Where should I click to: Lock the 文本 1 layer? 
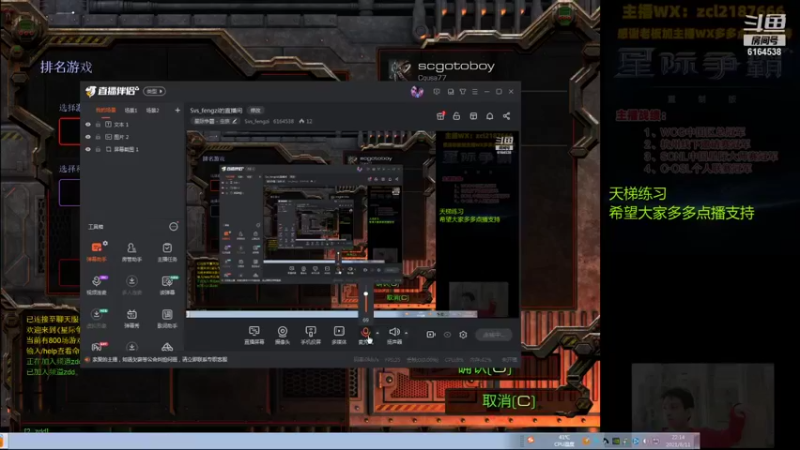98,124
